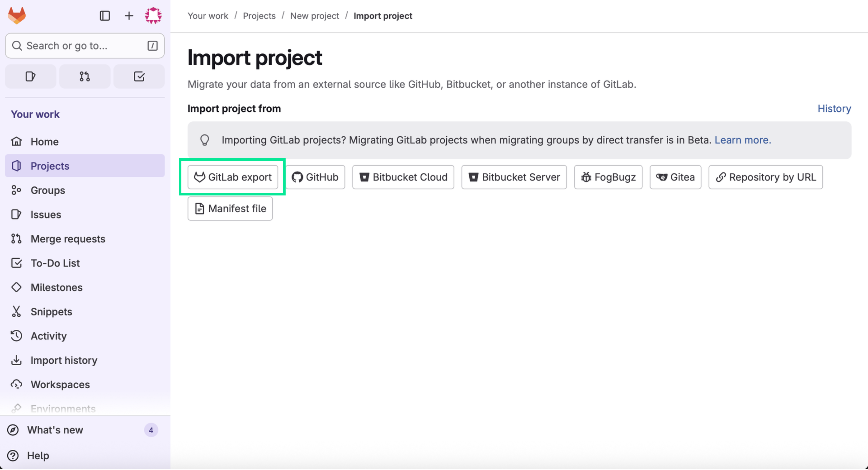Open the History link
The height and width of the screenshot is (470, 868).
[x=834, y=109]
